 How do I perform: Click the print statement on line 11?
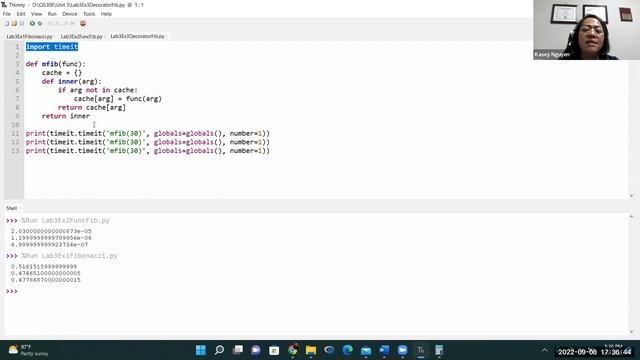[x=148, y=133]
